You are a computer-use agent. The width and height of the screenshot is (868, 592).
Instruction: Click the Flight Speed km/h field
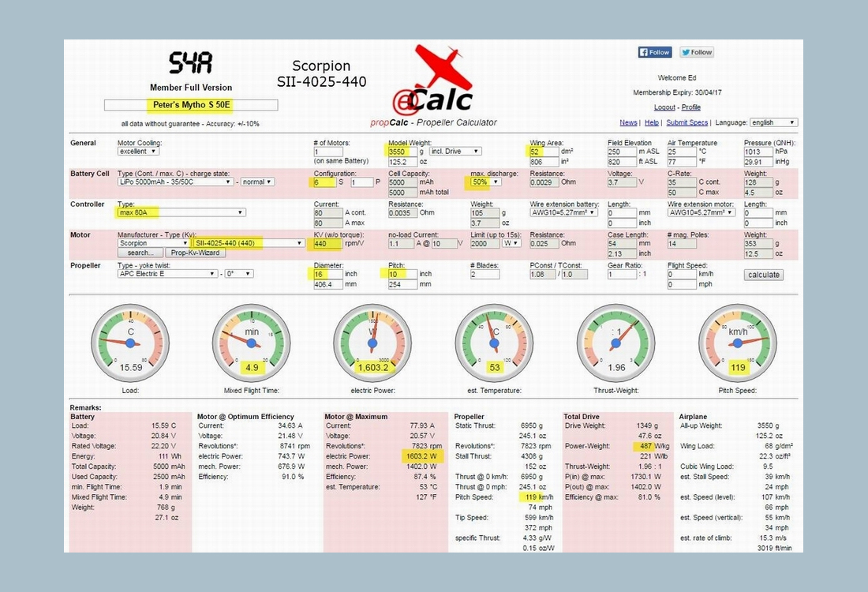click(682, 274)
